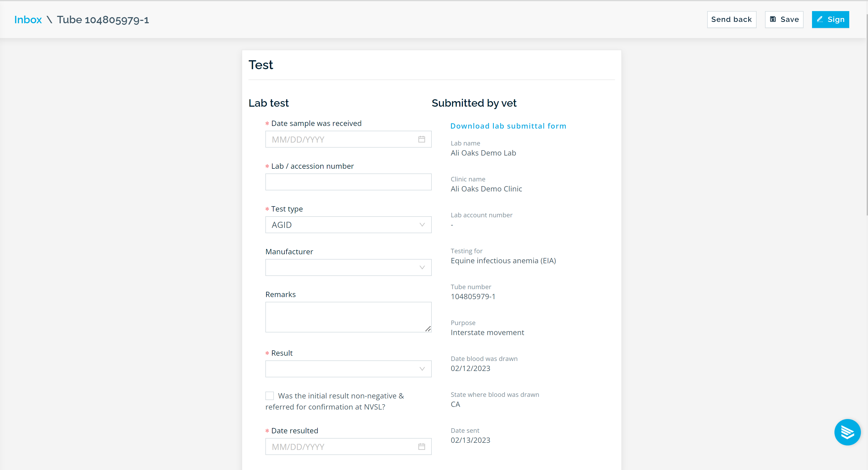868x470 pixels.
Task: Open the Result dropdown
Action: (348, 369)
